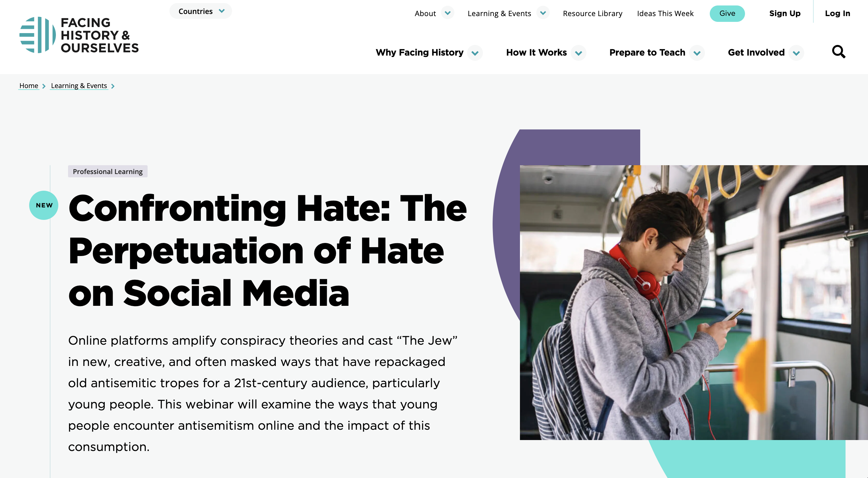
Task: Click the Professional Learning tag
Action: (x=108, y=172)
